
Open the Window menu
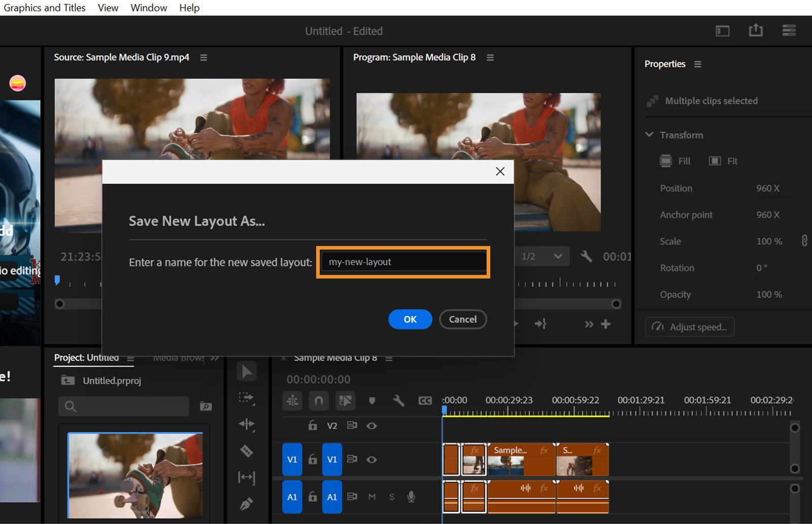coord(149,8)
